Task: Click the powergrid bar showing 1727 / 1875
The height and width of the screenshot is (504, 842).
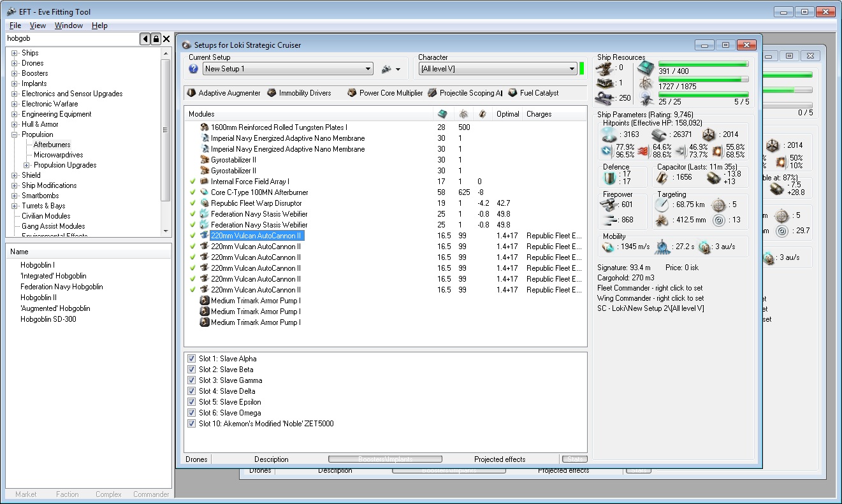Action: (702, 80)
